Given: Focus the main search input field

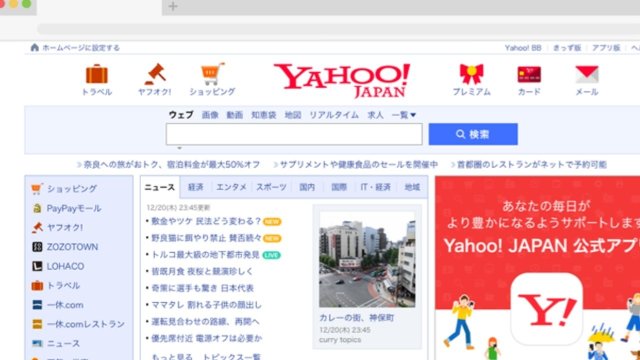Looking at the screenshot, I should point(294,134).
